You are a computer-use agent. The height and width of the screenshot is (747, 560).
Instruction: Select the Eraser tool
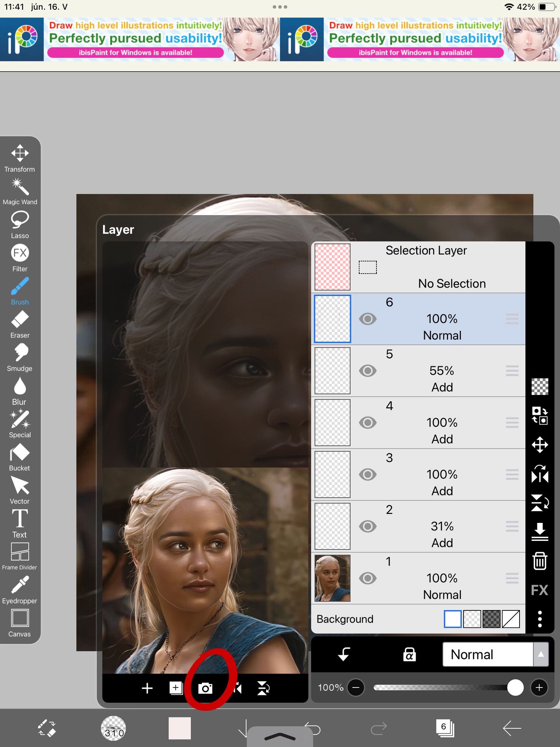coord(19,324)
